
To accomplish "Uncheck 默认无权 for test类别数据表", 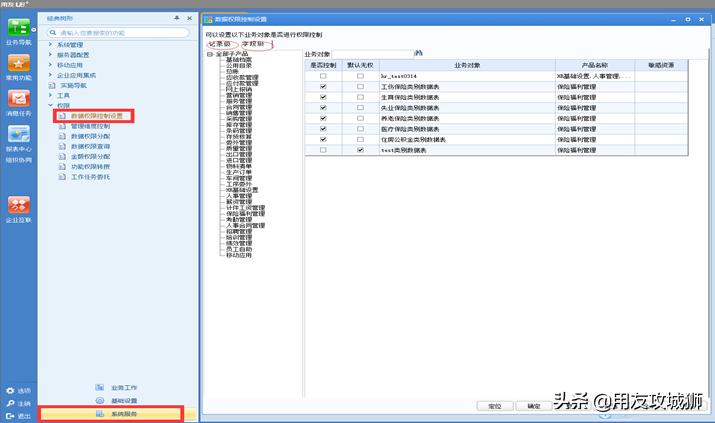I will (x=360, y=150).
